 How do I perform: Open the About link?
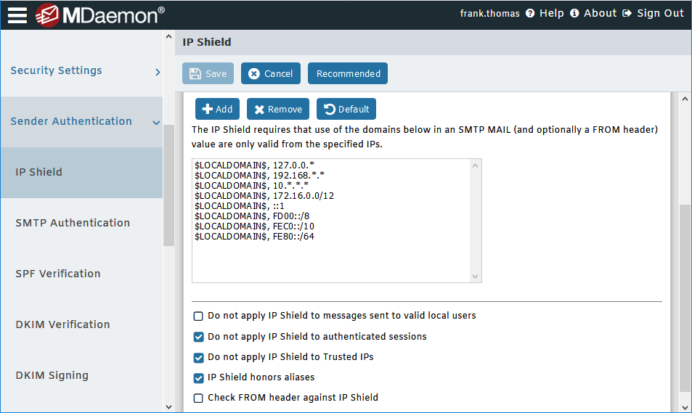pos(600,13)
